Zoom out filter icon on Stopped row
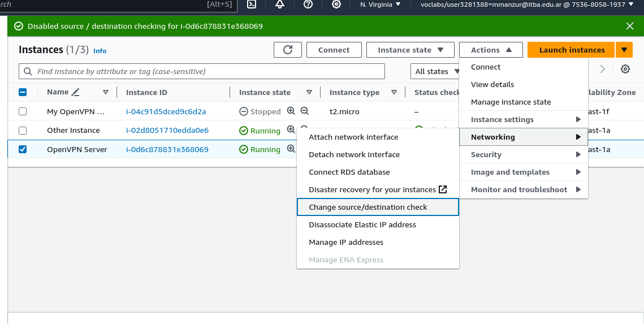 pyautogui.click(x=304, y=111)
